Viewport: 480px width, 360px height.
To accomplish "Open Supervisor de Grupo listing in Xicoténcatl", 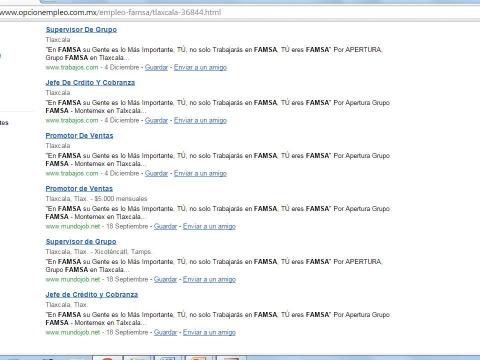I will [x=81, y=242].
